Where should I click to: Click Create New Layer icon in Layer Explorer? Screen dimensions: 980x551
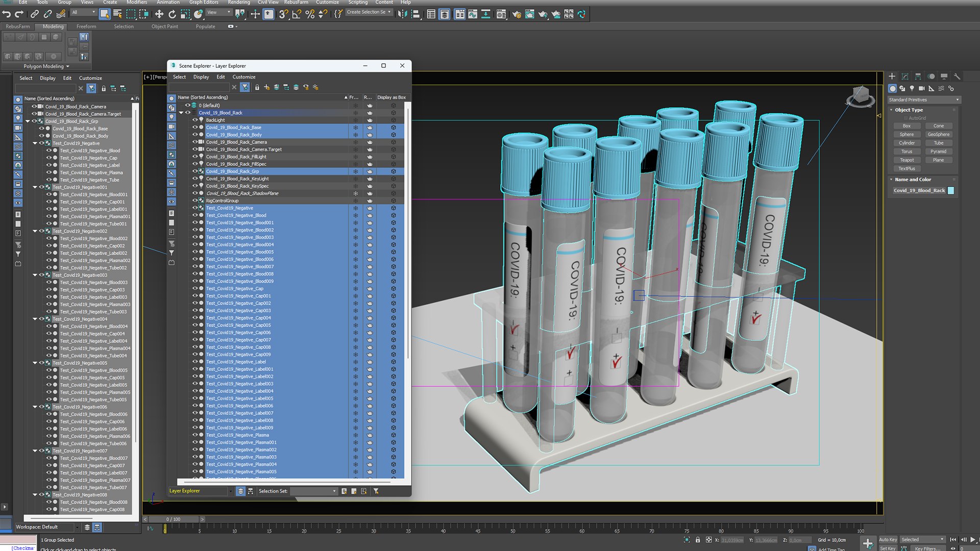(266, 87)
